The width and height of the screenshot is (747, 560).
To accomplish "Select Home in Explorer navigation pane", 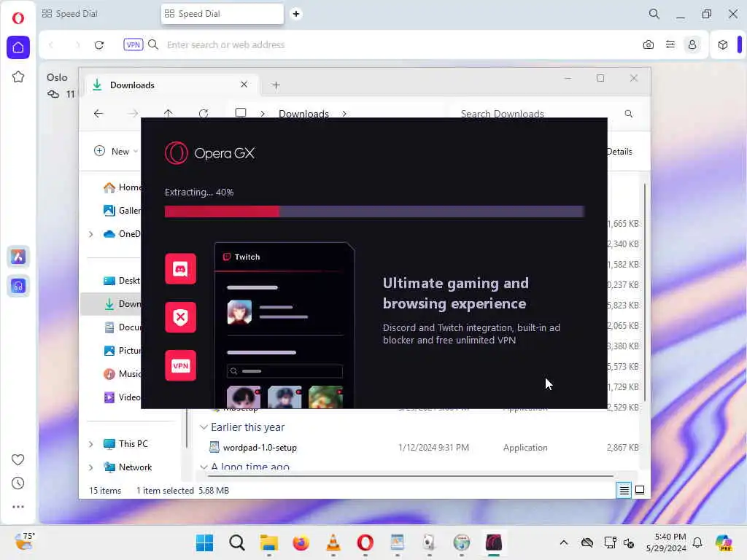I will (x=122, y=187).
